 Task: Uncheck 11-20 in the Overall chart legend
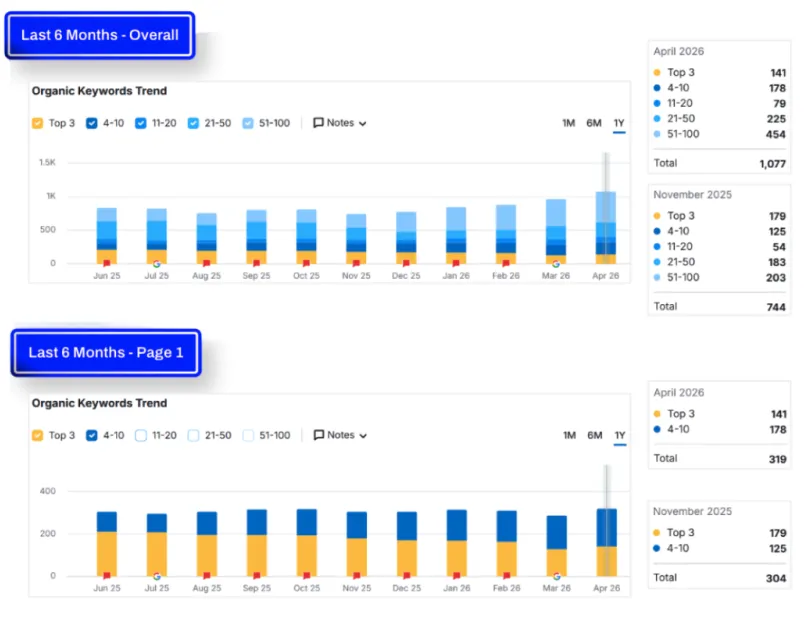pyautogui.click(x=141, y=123)
